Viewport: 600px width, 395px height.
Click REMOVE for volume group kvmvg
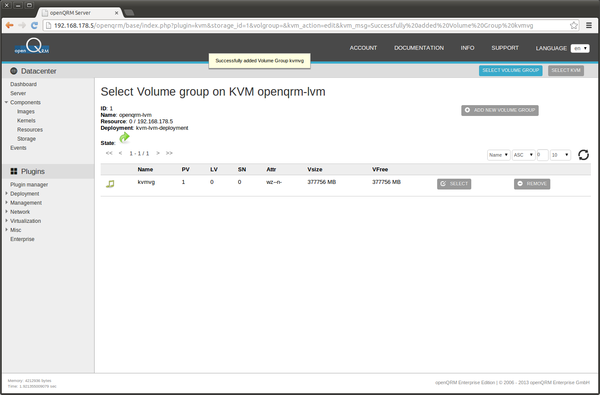[x=532, y=184]
